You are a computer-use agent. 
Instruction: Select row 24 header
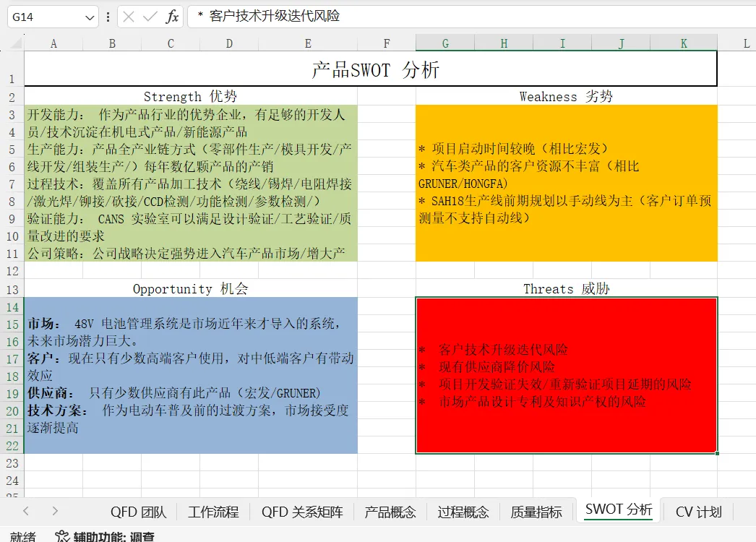click(12, 481)
